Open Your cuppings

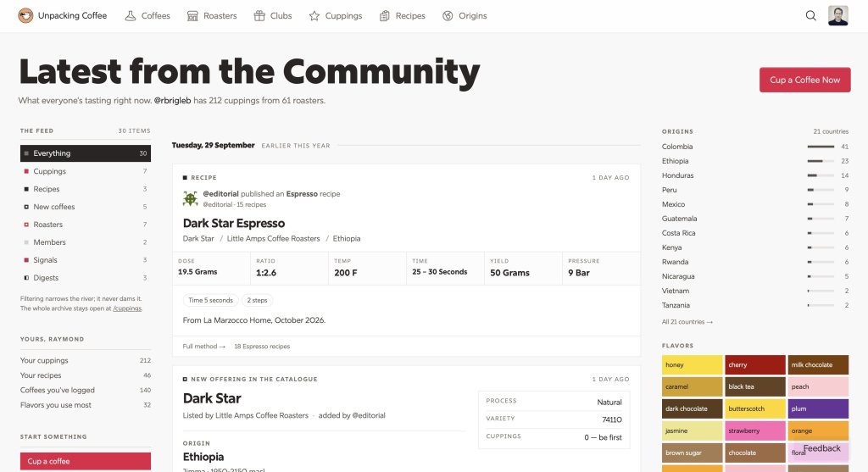[86, 360]
